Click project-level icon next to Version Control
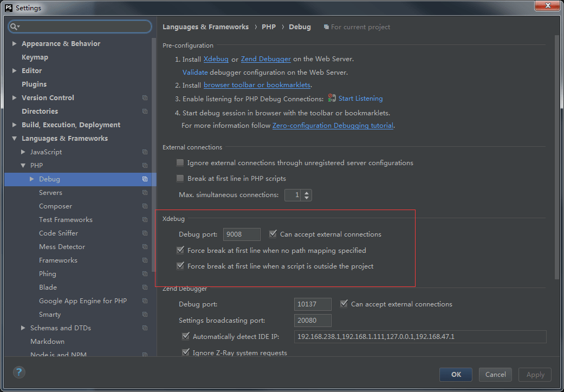 (145, 98)
